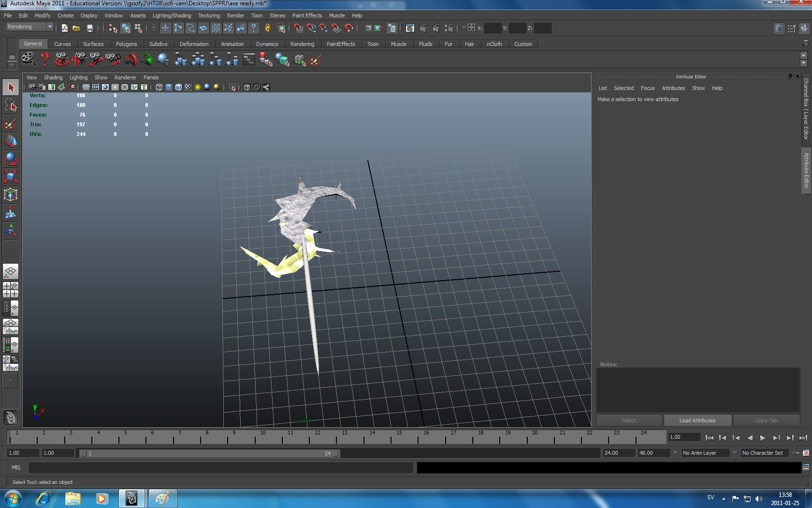Screen dimensions: 812x508
Task: Select the Universal Manipulator tool
Action: pyautogui.click(x=11, y=194)
